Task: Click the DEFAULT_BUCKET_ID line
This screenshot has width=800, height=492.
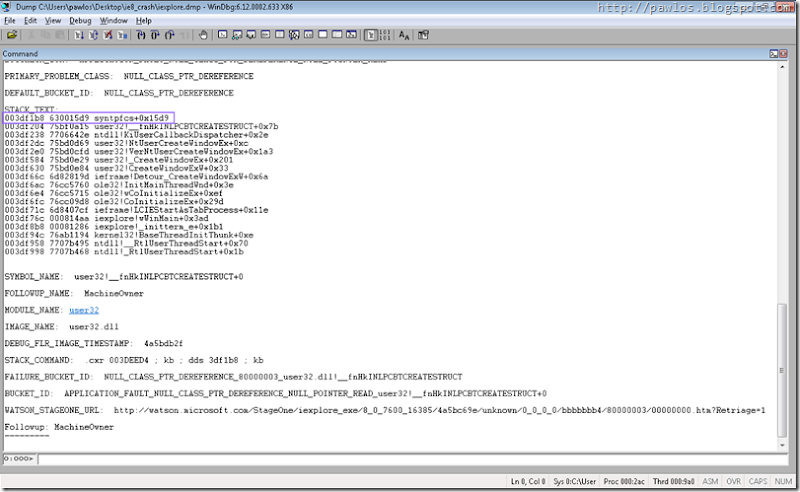Action: (x=119, y=93)
